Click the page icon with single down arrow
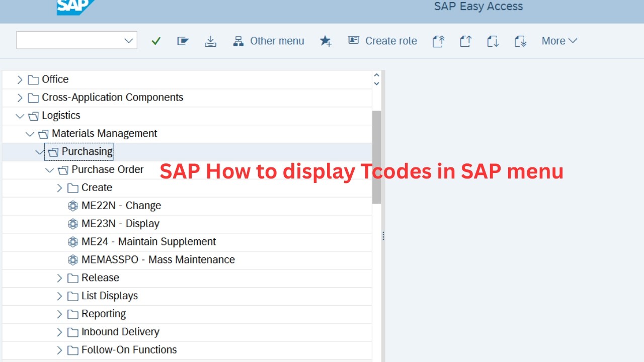The image size is (644, 362). click(x=493, y=41)
